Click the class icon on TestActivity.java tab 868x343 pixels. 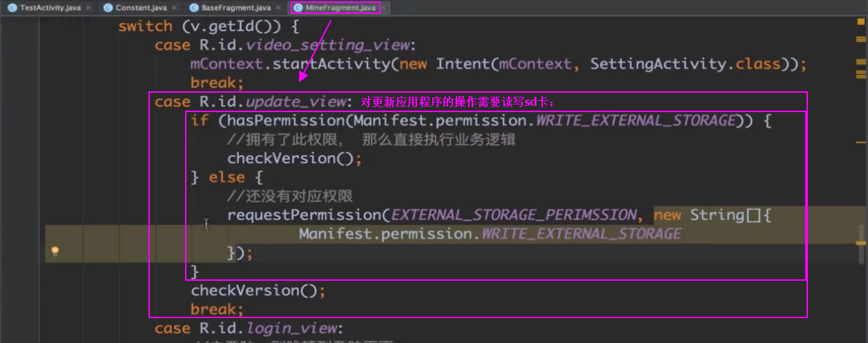click(12, 8)
